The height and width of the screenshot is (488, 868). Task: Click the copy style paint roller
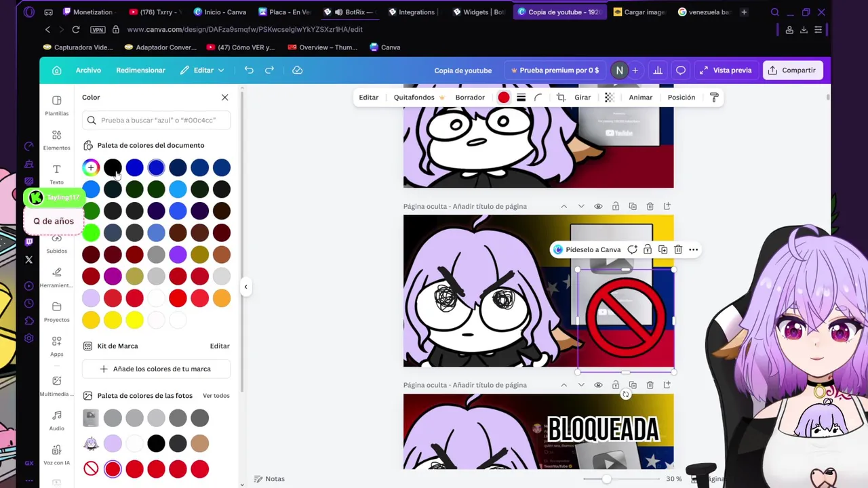tap(714, 98)
